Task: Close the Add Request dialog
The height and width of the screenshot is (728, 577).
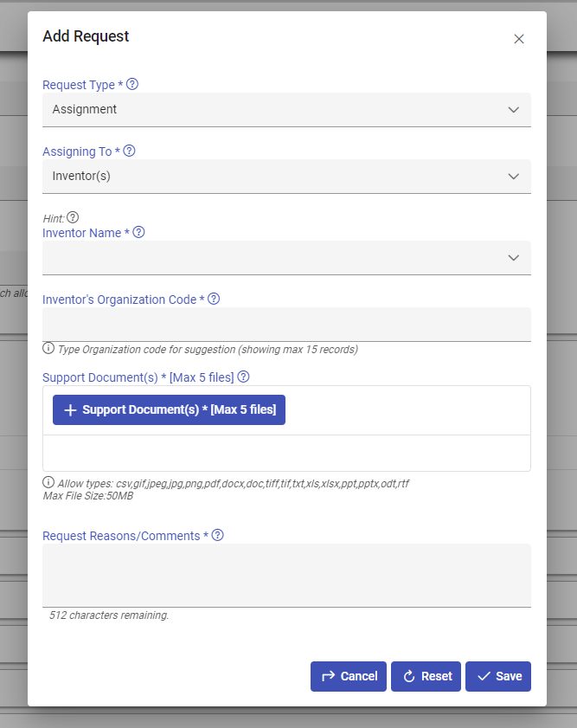Action: pos(519,39)
